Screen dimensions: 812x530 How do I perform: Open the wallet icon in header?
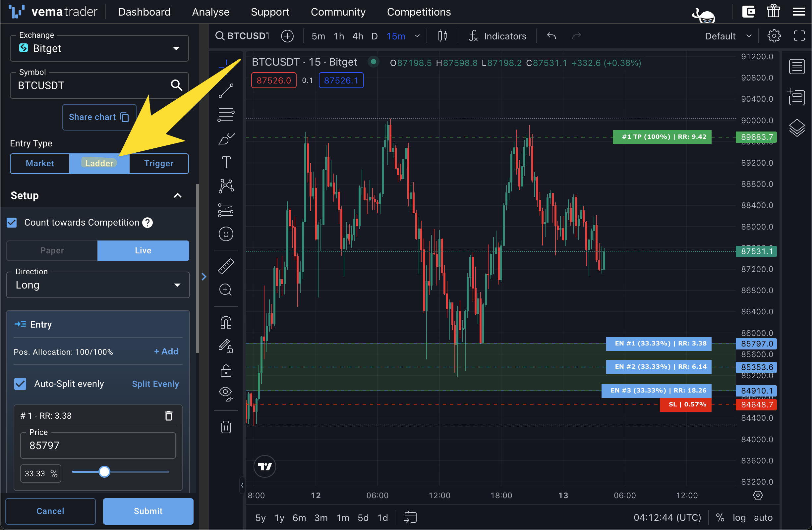[x=749, y=12]
